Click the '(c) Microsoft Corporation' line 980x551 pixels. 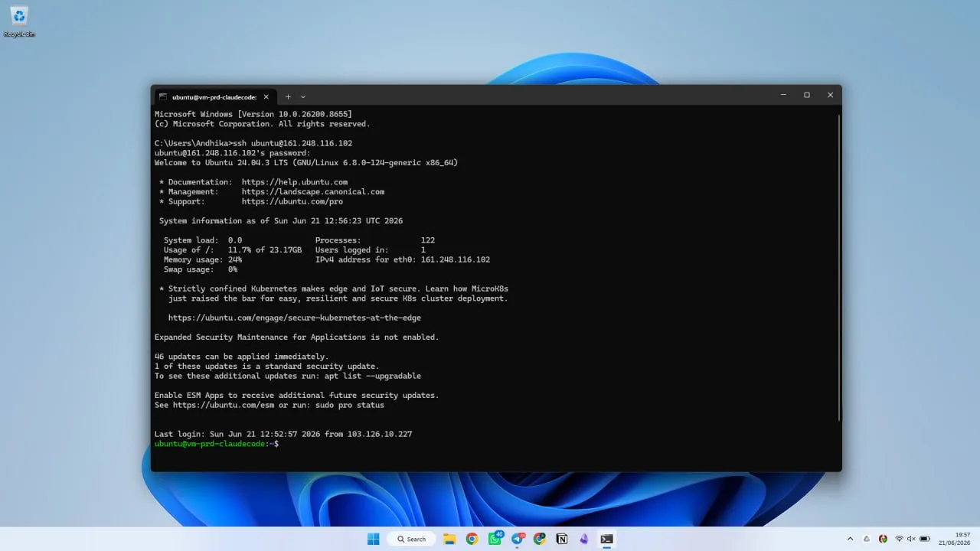(263, 124)
